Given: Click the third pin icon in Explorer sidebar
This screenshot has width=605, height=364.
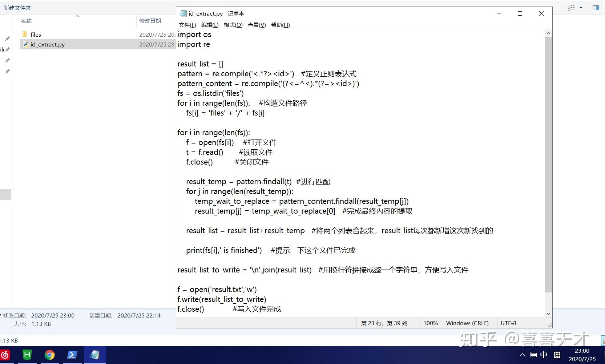Looking at the screenshot, I should click(7, 60).
